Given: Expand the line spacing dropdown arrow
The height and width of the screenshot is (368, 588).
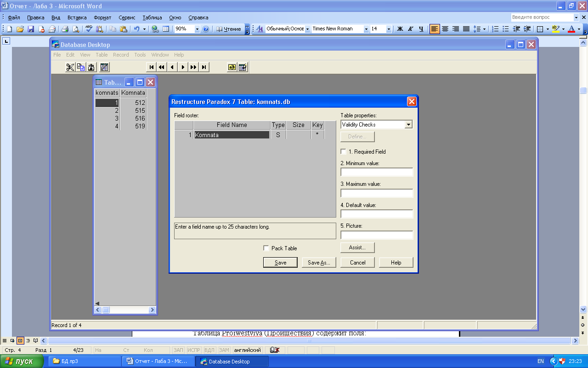Looking at the screenshot, I should [x=484, y=29].
